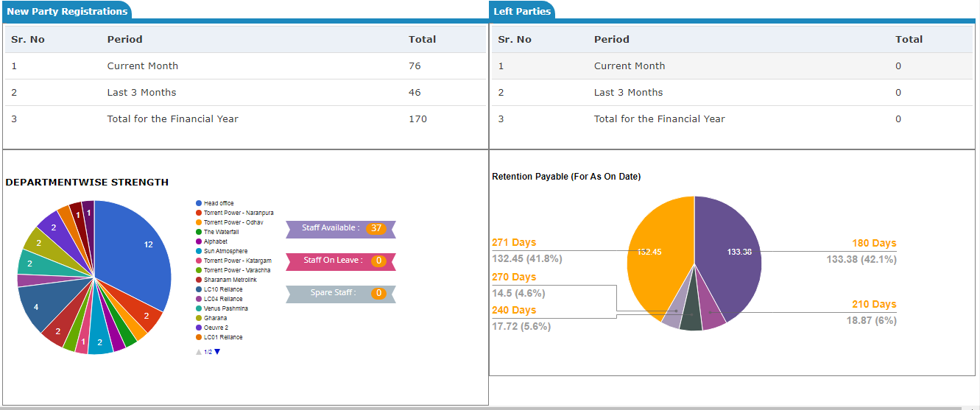Image resolution: width=980 pixels, height=410 pixels.
Task: Click the Staff On Leave ribbon
Action: click(x=340, y=261)
